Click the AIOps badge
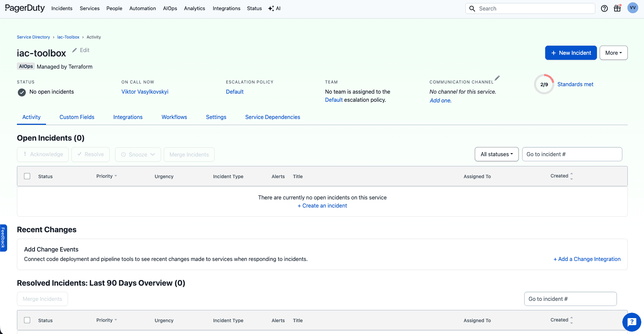The image size is (644, 334). pyautogui.click(x=26, y=66)
